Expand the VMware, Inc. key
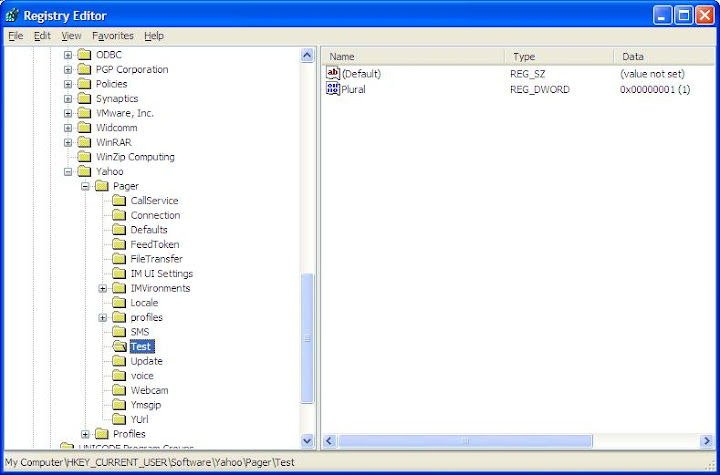Viewport: 720px width, 475px height. coord(68,113)
